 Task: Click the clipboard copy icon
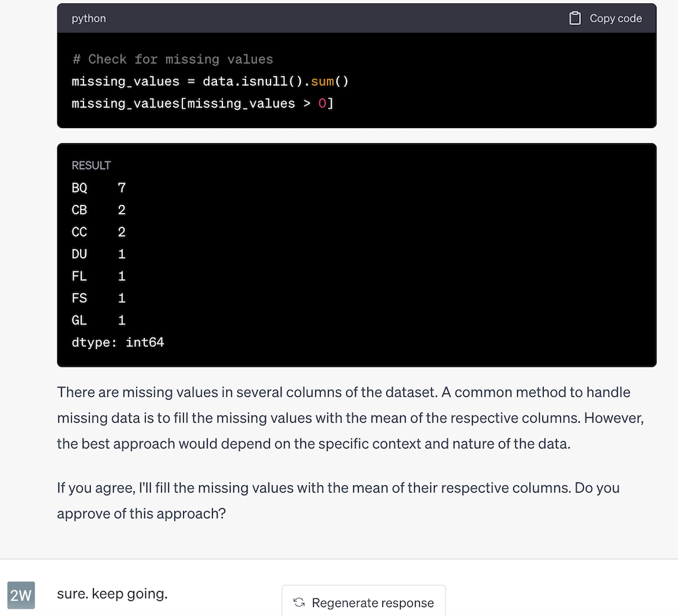575,18
